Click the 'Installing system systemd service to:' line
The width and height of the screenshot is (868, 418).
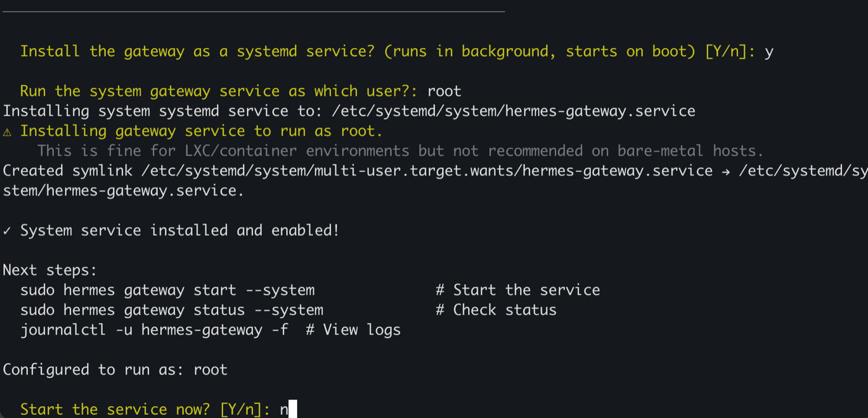click(x=349, y=111)
